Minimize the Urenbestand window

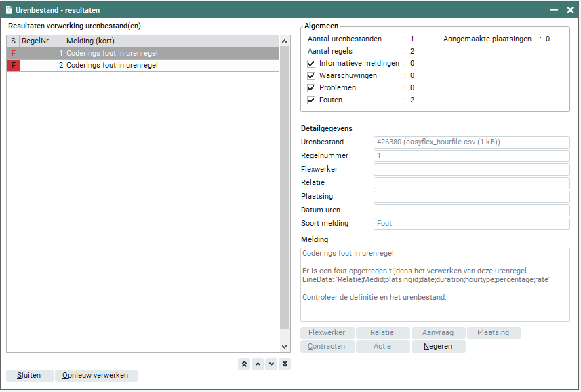click(554, 9)
